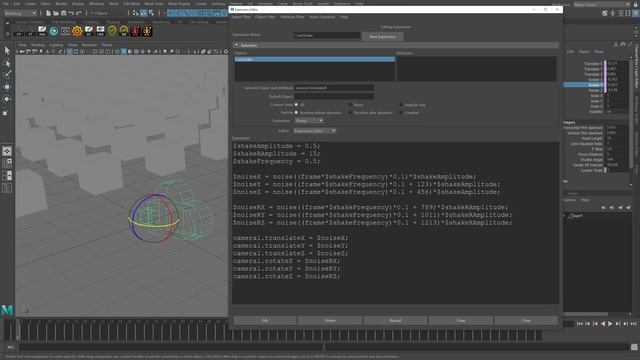The image size is (640, 360).
Task: Click the Undo arrow icon
Action: coord(71,13)
